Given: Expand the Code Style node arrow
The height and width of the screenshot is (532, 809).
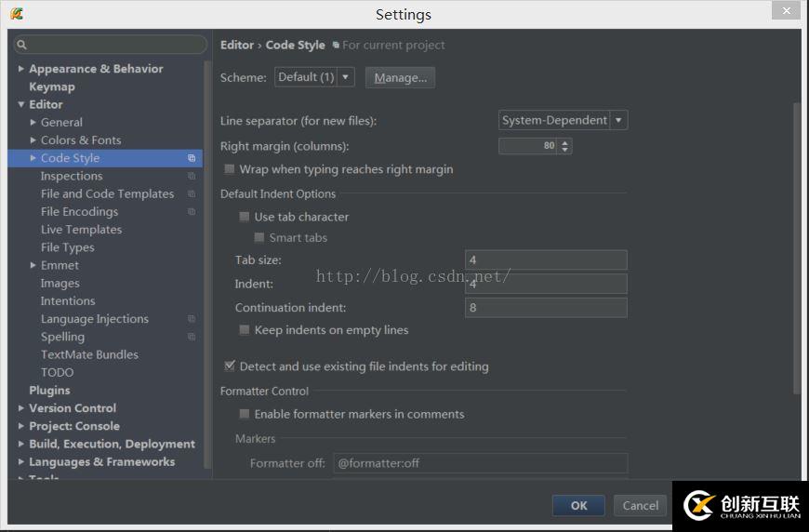Looking at the screenshot, I should coord(33,158).
